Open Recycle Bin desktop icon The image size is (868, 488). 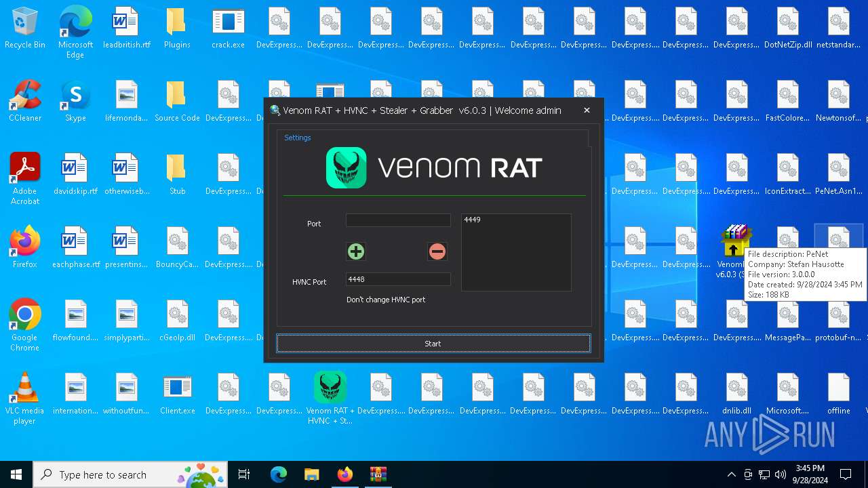[25, 28]
